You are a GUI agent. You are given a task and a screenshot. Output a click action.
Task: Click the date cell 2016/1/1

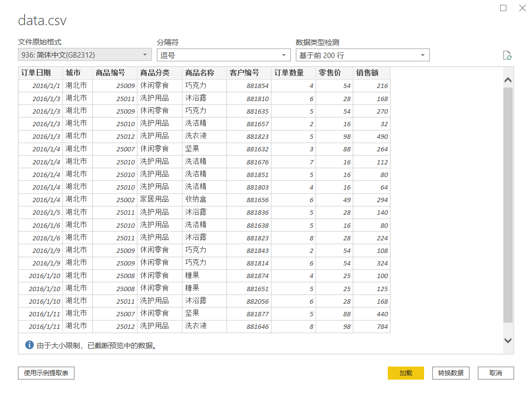coord(40,86)
